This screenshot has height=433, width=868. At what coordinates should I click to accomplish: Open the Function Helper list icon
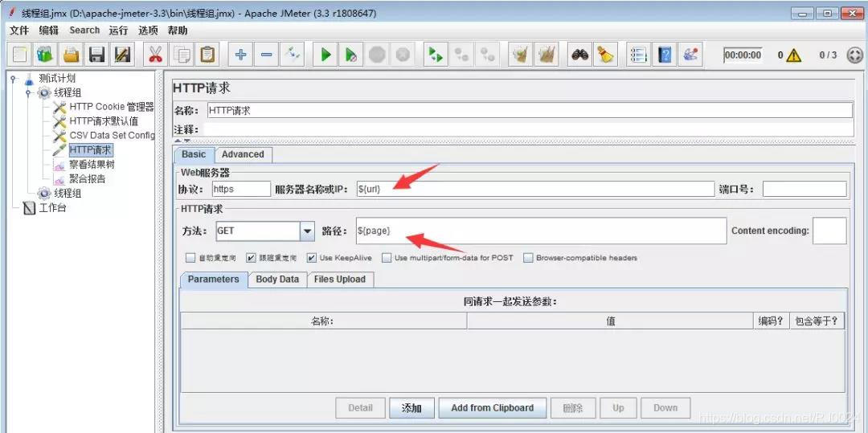(x=639, y=55)
